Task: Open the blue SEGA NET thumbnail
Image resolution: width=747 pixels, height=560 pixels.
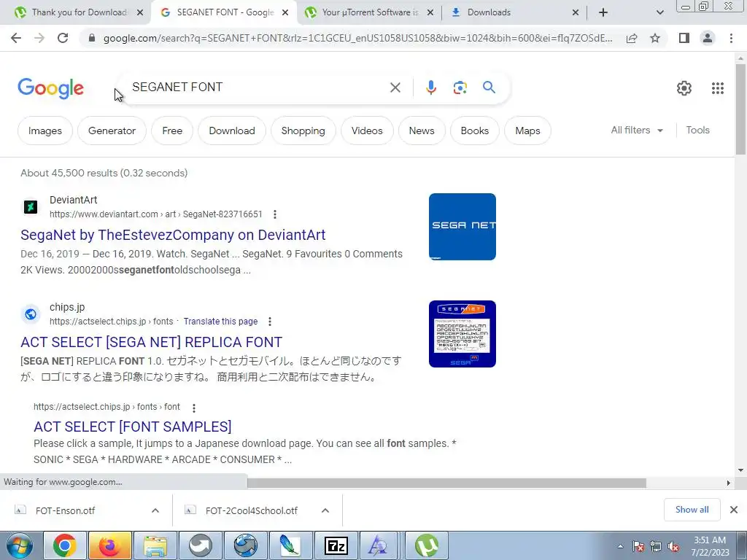Action: click(x=462, y=227)
